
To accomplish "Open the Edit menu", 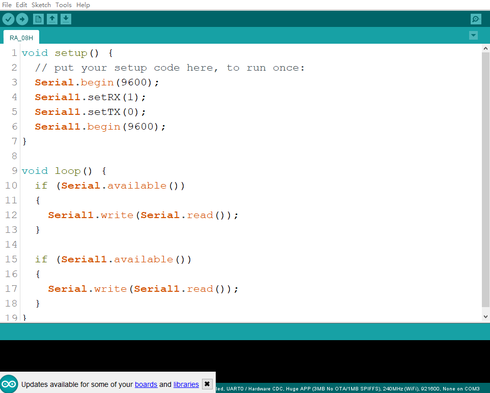I will [21, 5].
